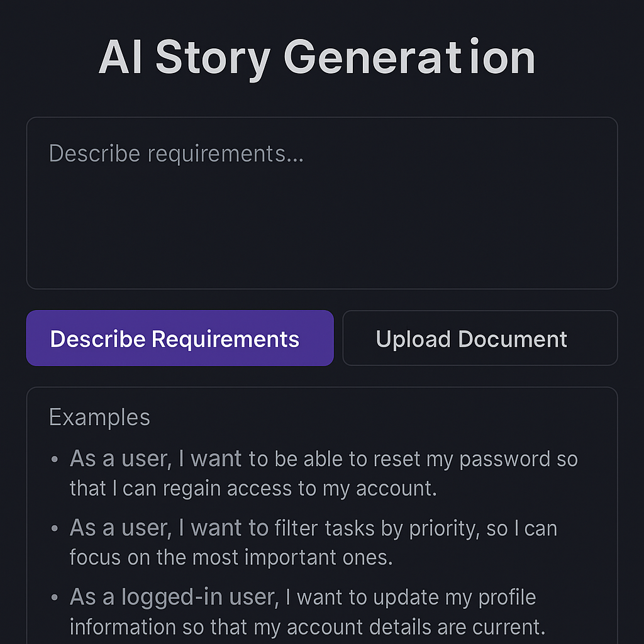This screenshot has width=644, height=644.
Task: Click the Examples section heading
Action: pyautogui.click(x=99, y=417)
